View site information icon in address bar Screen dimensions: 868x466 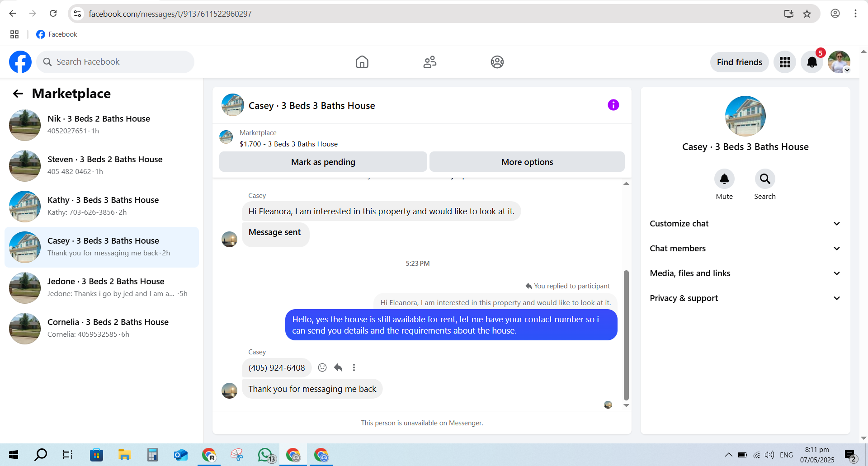(78, 14)
